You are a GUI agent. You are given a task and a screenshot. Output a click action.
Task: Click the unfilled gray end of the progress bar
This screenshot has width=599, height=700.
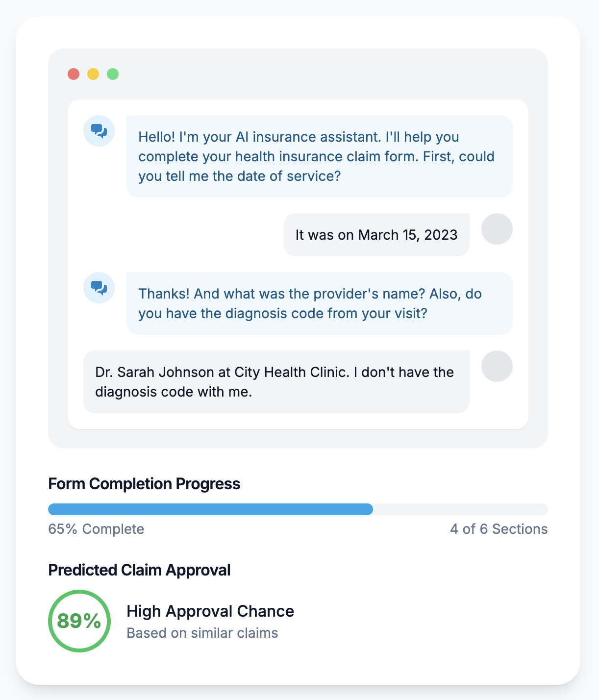point(460,509)
